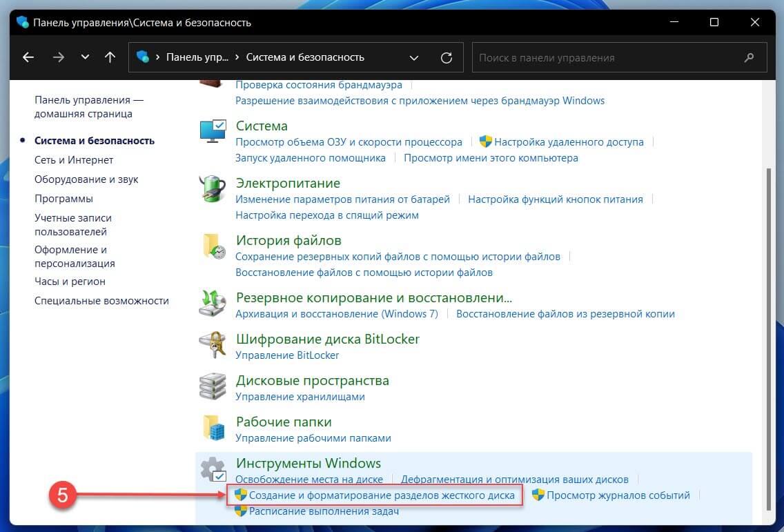This screenshot has width=784, height=532.
Task: Select 'Оборудование и звук' in sidebar
Action: point(86,179)
